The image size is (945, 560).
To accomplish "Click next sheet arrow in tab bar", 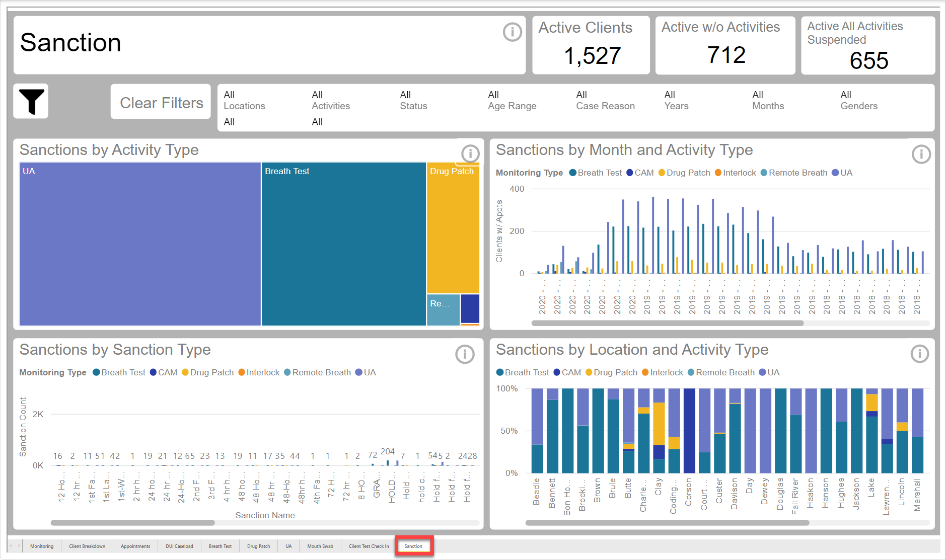I will click(x=19, y=546).
